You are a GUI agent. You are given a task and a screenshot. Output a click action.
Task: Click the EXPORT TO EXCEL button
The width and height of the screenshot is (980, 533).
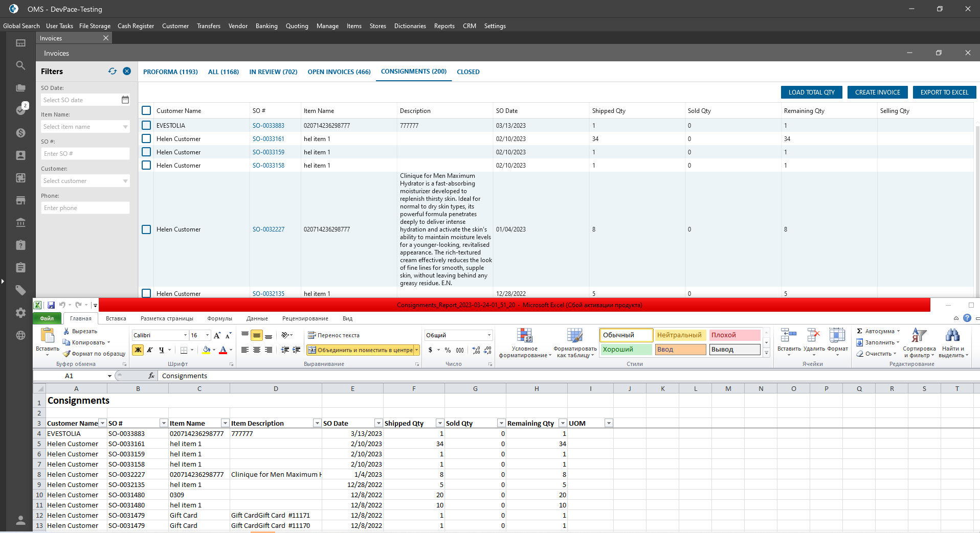(x=944, y=92)
